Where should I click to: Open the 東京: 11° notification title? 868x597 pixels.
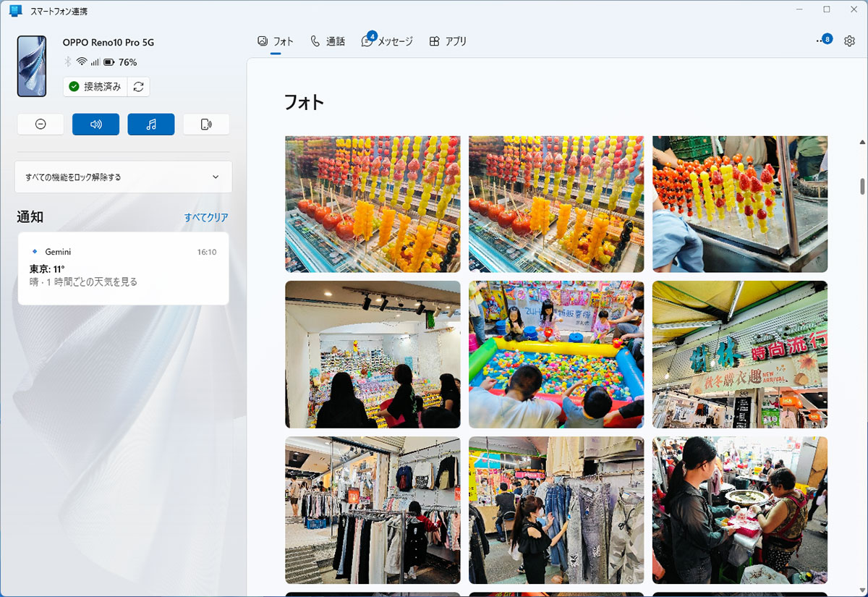coord(47,269)
